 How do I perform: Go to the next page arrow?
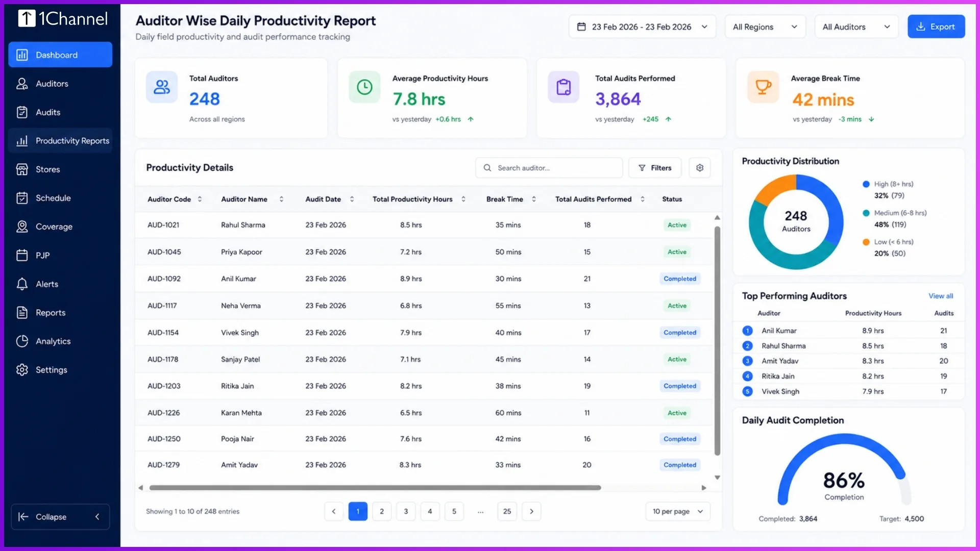tap(531, 511)
